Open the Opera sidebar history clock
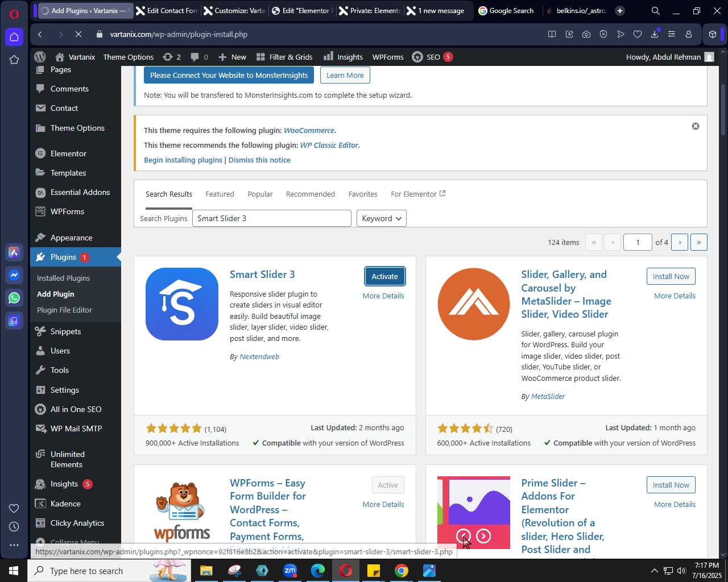Image resolution: width=728 pixels, height=582 pixels. [x=14, y=527]
